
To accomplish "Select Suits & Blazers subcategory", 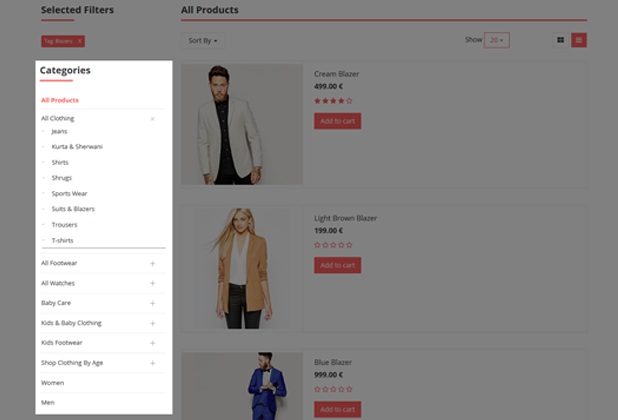I will 73,209.
